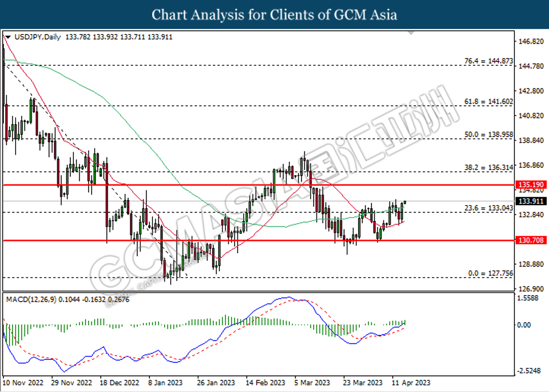This screenshot has width=549, height=392.
Task: Click the chart title Chart Analysis for Clients of GCM Asia
Action: point(274,15)
